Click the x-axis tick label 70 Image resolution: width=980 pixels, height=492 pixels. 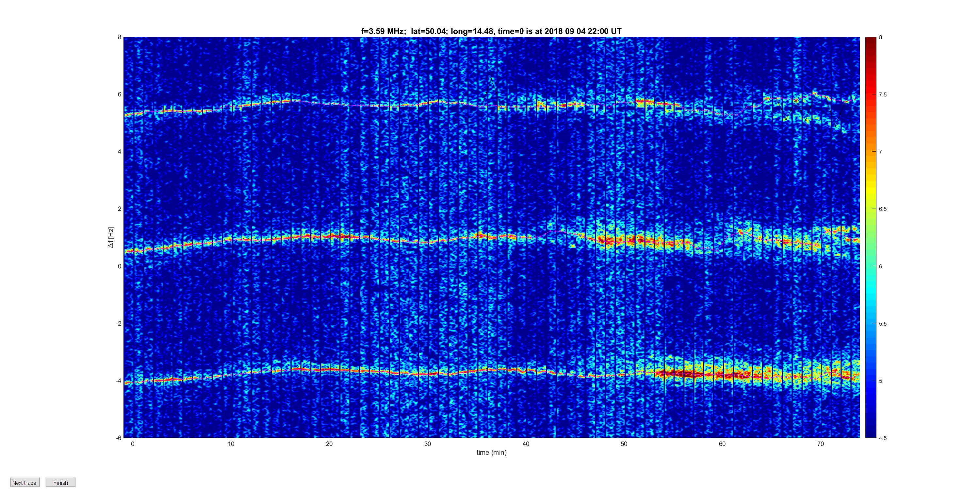821,444
